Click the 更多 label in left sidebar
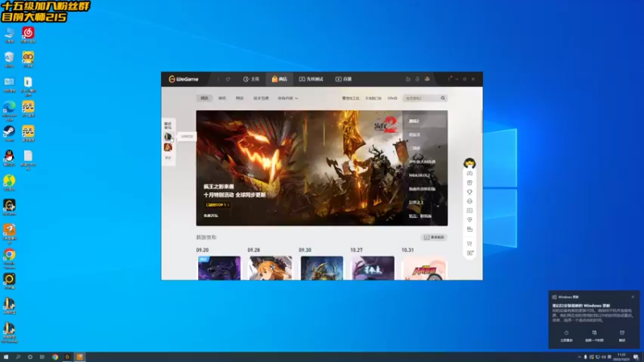This screenshot has width=644, height=362. click(x=168, y=158)
